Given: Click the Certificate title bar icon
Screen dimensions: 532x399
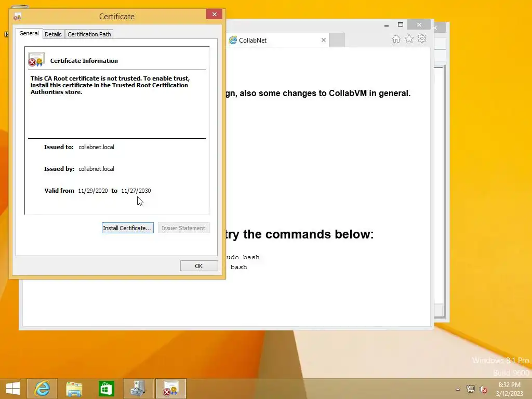Looking at the screenshot, I should click(17, 16).
